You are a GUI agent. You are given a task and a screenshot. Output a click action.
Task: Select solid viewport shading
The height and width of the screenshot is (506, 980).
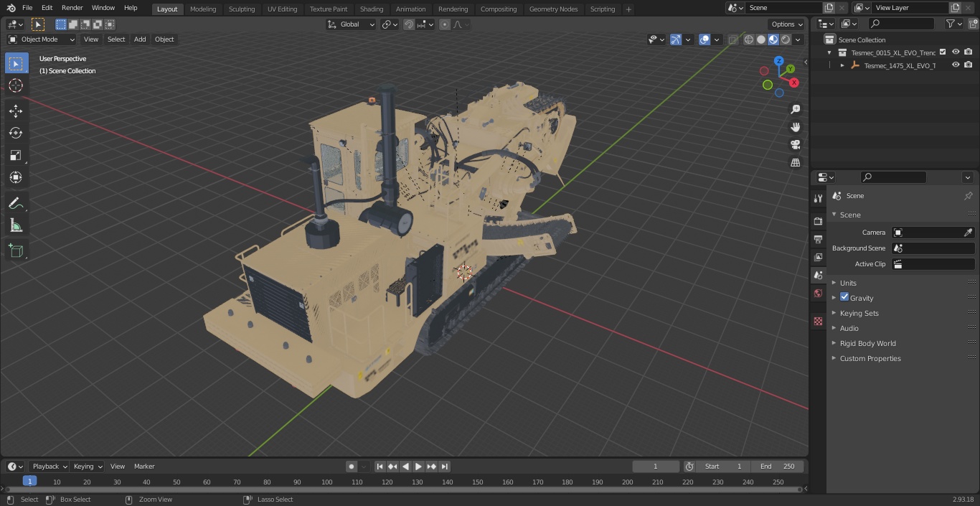761,39
